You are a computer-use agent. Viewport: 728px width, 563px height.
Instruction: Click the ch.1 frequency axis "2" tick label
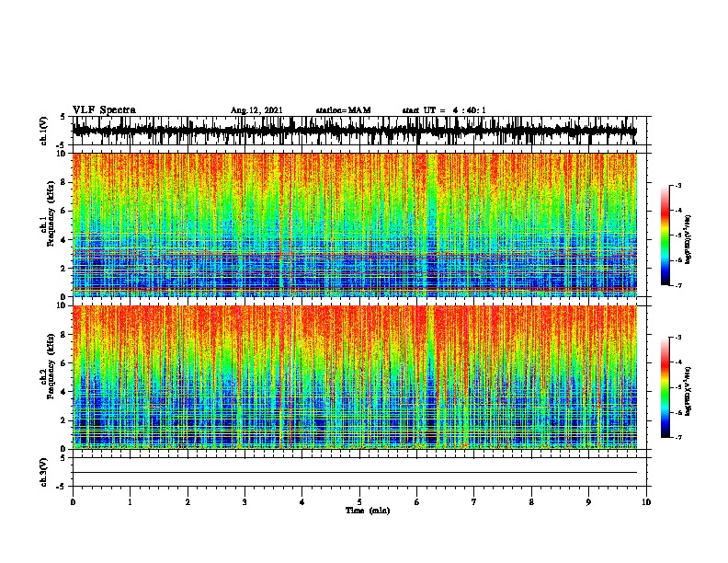pos(64,268)
